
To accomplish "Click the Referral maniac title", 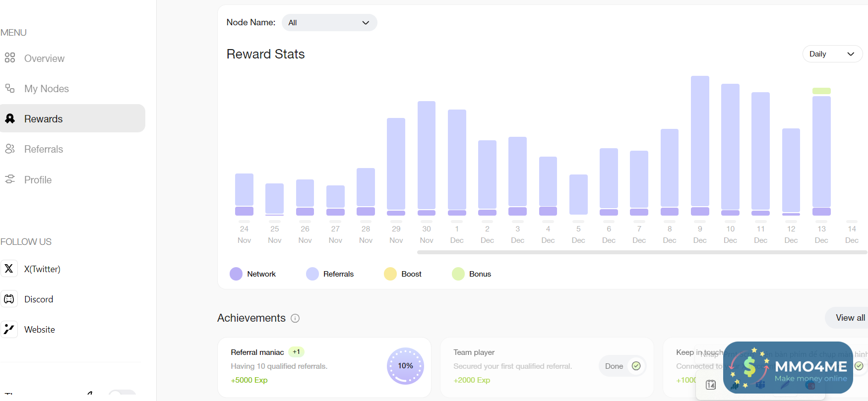I will [x=257, y=352].
